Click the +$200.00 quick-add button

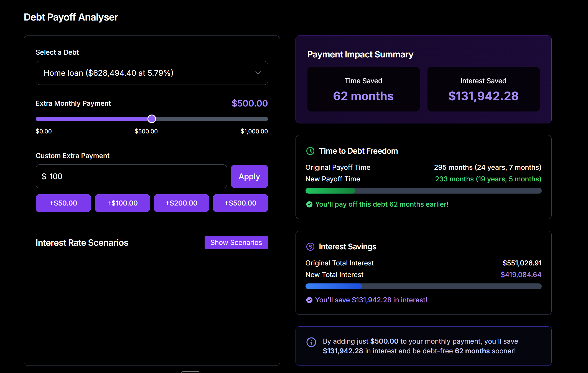click(x=181, y=203)
